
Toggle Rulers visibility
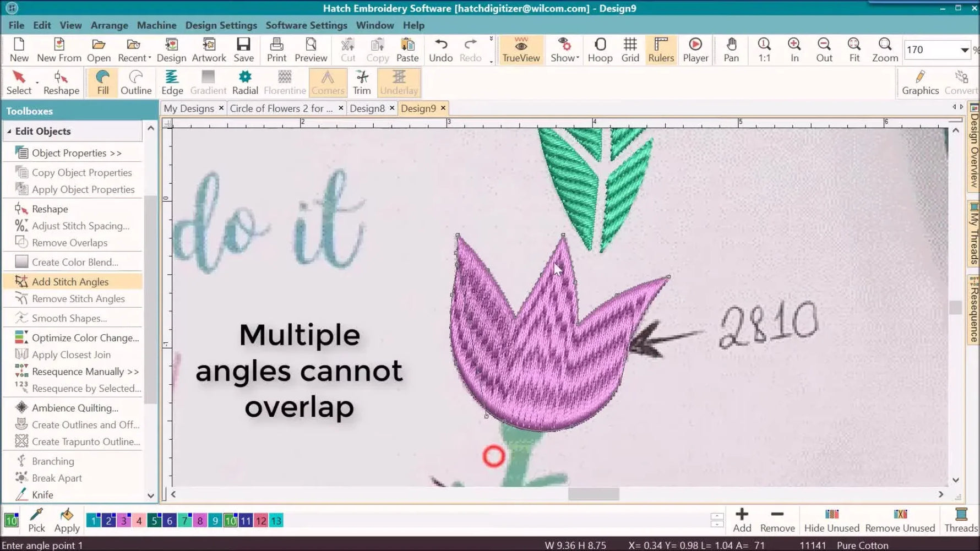661,50
